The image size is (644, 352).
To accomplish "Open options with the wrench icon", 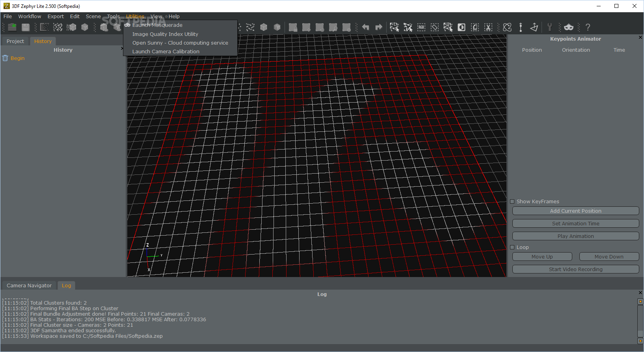I will coord(549,27).
